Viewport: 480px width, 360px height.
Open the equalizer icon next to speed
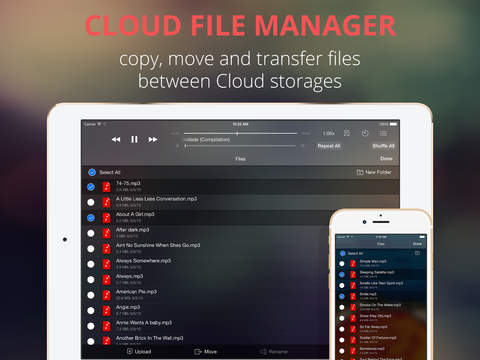pos(347,133)
